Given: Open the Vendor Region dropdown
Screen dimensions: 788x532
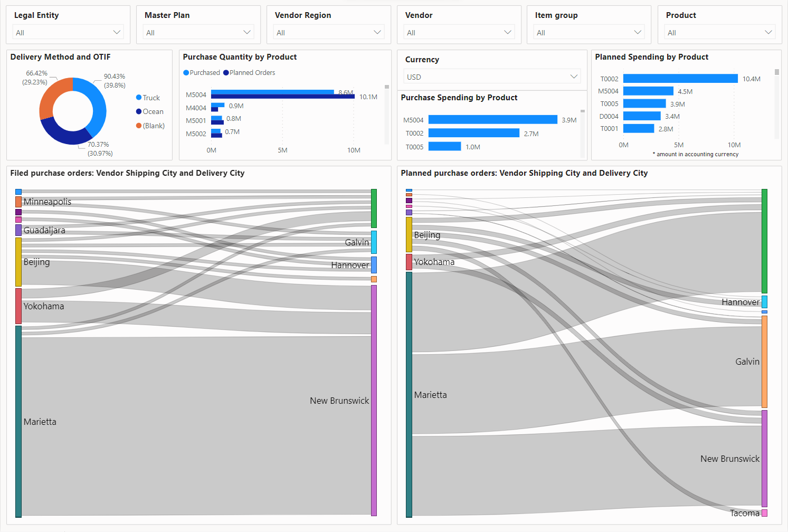Looking at the screenshot, I should coord(329,32).
